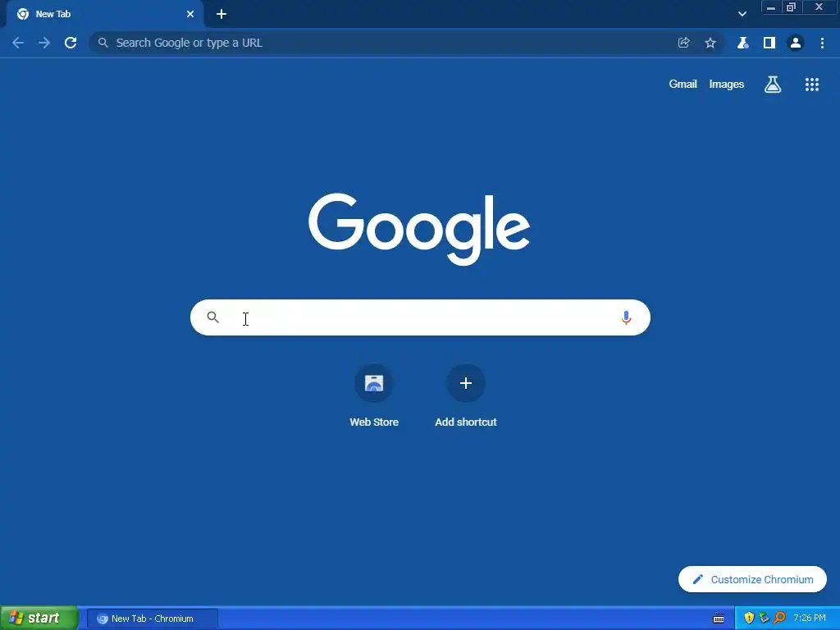Click the magnifier tray icon
The image size is (840, 630).
click(779, 619)
